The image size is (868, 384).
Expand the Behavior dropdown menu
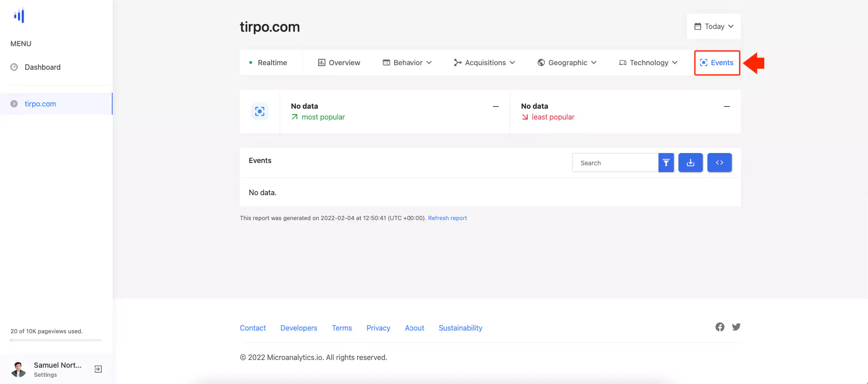point(407,62)
